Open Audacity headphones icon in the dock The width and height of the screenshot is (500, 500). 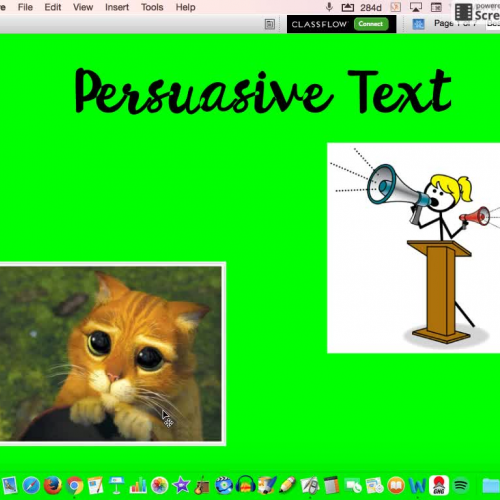tap(245, 486)
